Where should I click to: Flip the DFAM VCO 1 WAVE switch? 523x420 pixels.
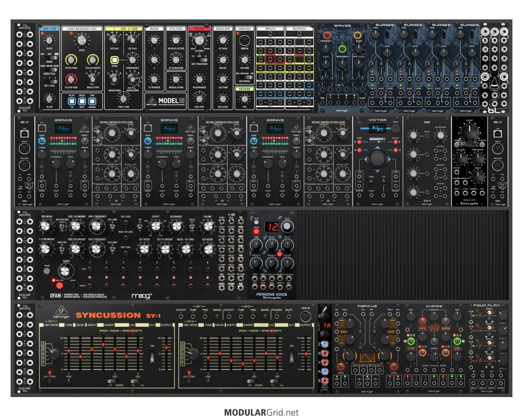(x=112, y=226)
